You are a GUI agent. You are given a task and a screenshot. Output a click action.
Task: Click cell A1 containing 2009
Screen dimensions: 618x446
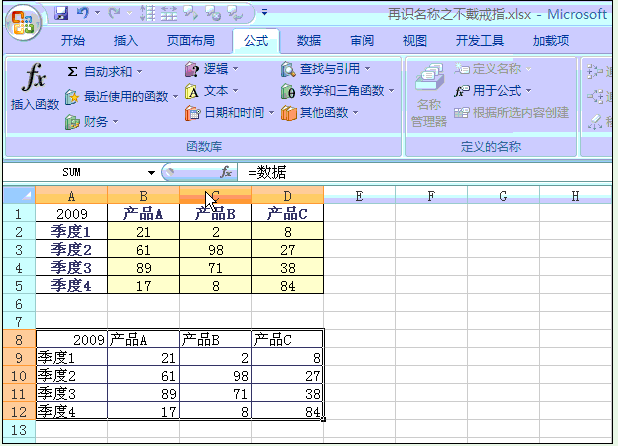point(71,214)
